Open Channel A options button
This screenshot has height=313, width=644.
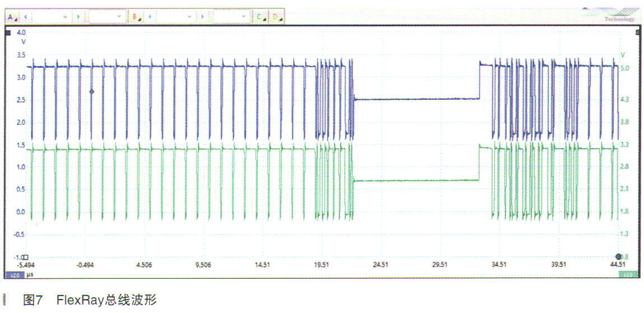click(x=12, y=17)
